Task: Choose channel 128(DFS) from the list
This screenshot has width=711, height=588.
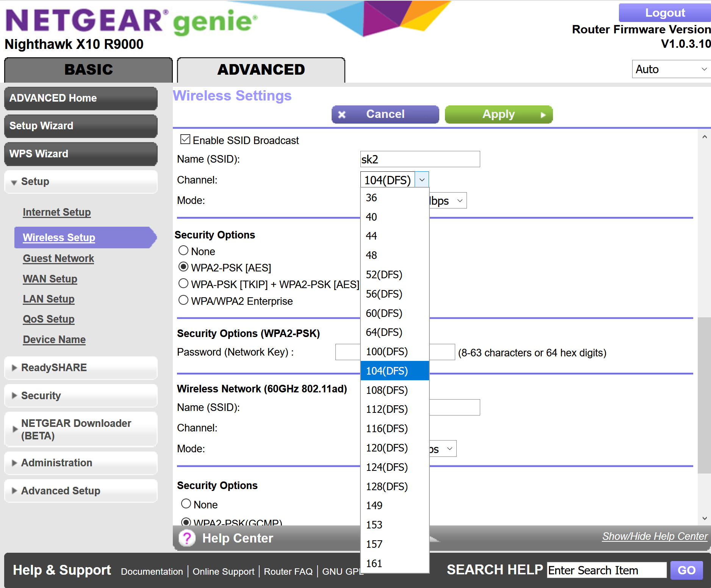Action: click(x=395, y=486)
